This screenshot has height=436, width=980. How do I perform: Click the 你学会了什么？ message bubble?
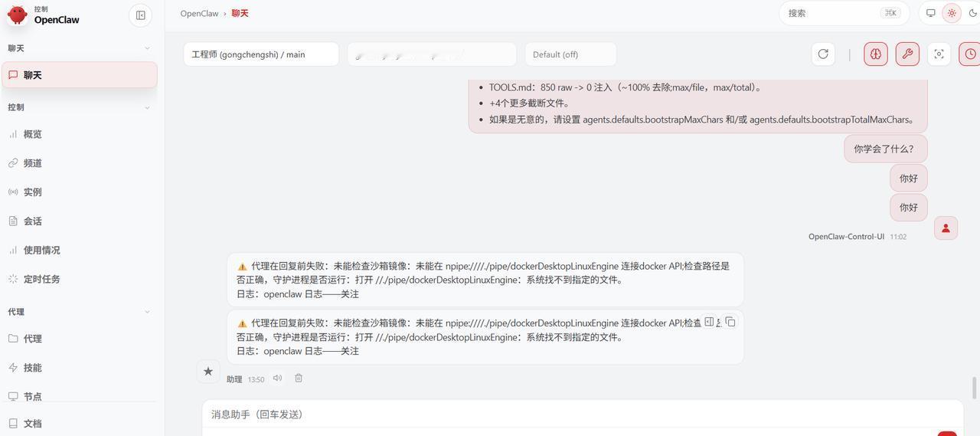click(x=886, y=149)
